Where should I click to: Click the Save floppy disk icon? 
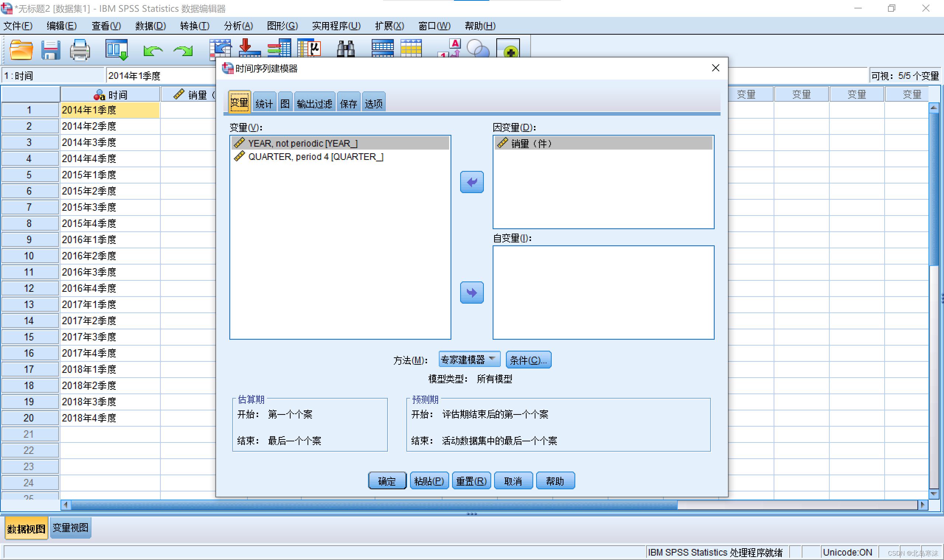coord(51,50)
